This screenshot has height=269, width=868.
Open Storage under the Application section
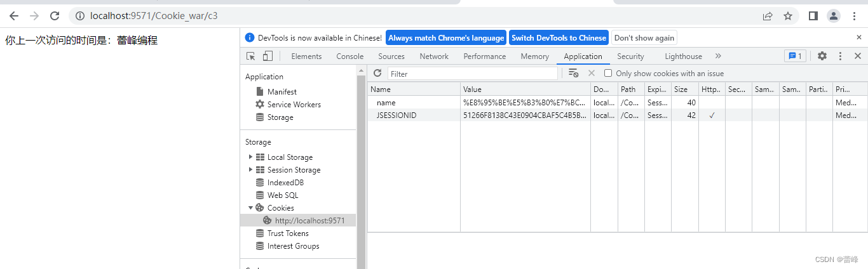pyautogui.click(x=280, y=117)
